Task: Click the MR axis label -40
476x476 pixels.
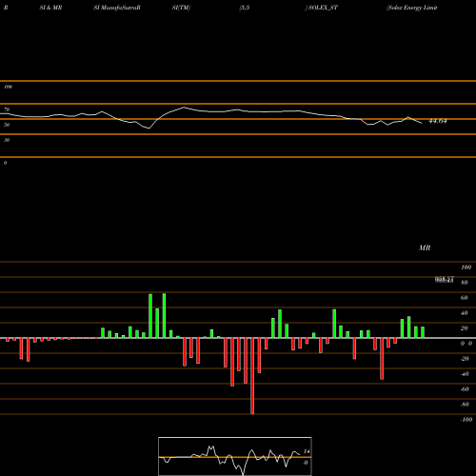Action: click(x=465, y=374)
